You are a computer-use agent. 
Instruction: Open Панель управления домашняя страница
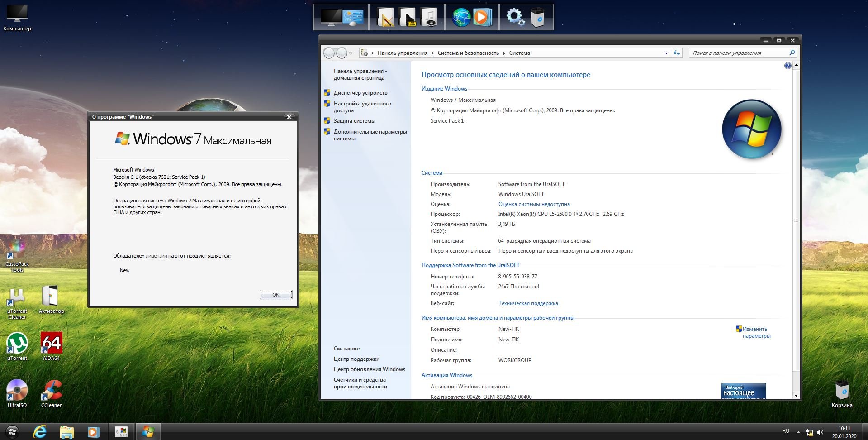pyautogui.click(x=360, y=74)
